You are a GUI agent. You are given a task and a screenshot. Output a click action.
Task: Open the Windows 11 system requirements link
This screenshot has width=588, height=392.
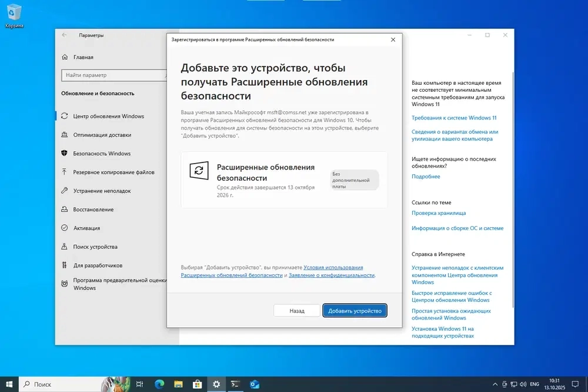pos(454,118)
